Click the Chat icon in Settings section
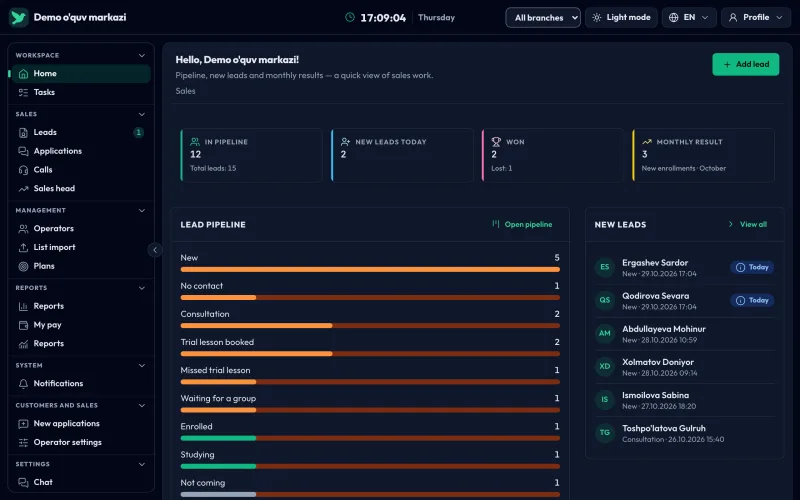Image resolution: width=800 pixels, height=500 pixels. [x=23, y=482]
